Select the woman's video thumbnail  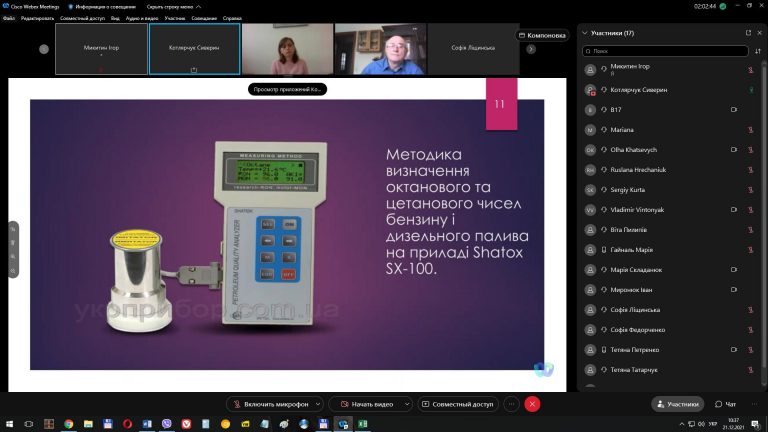288,49
